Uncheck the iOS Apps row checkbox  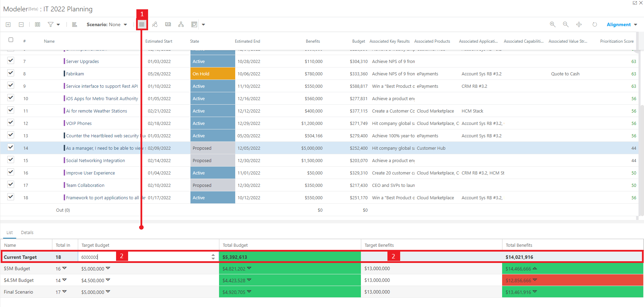click(11, 98)
